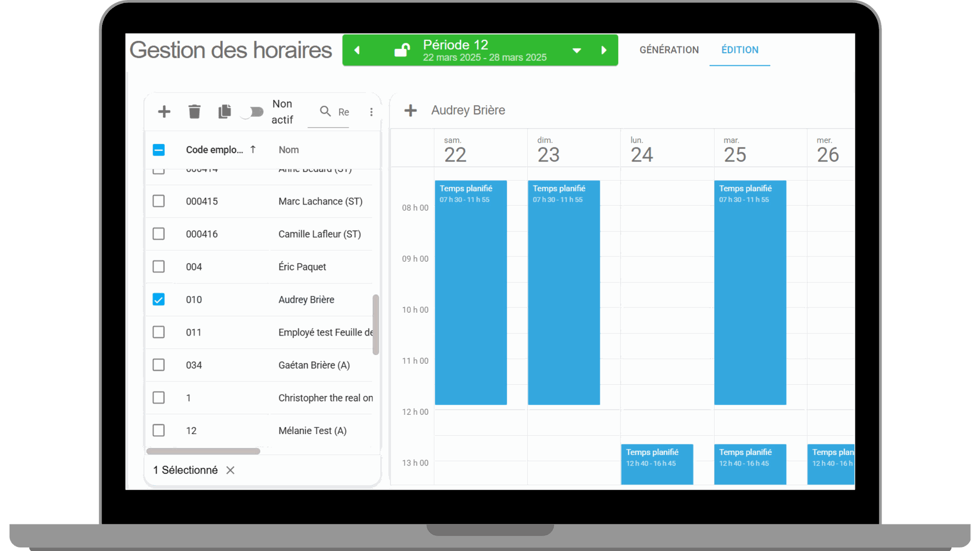Go to previous period arrow
The image size is (980, 551).
click(357, 50)
